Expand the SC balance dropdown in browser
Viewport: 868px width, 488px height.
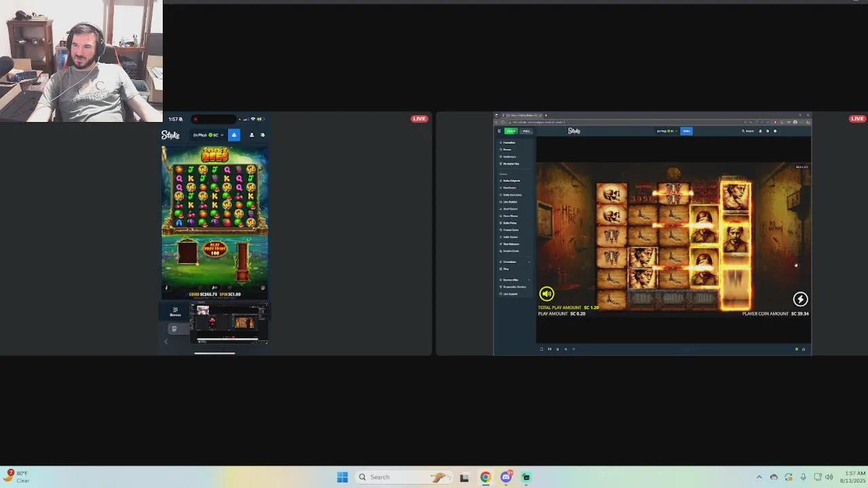pyautogui.click(x=667, y=131)
